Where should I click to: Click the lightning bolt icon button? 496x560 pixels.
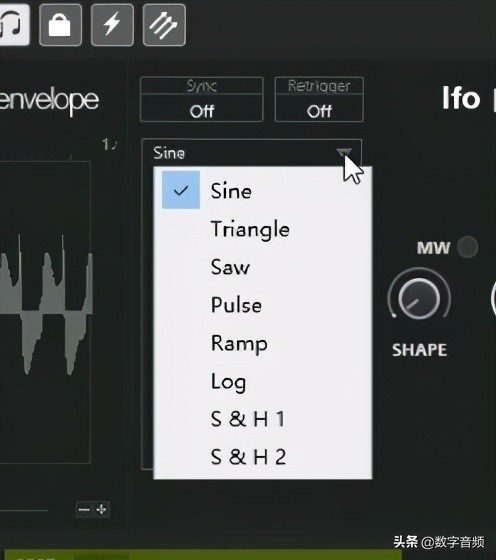tap(112, 25)
